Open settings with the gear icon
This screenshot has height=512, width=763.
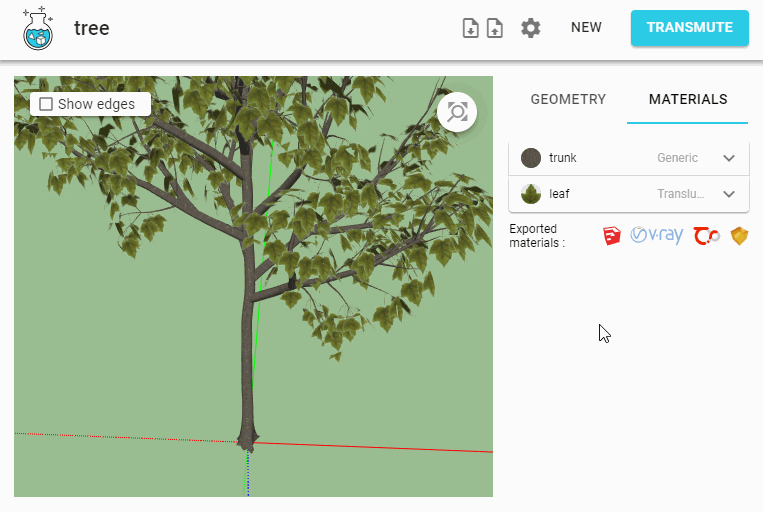(531, 28)
